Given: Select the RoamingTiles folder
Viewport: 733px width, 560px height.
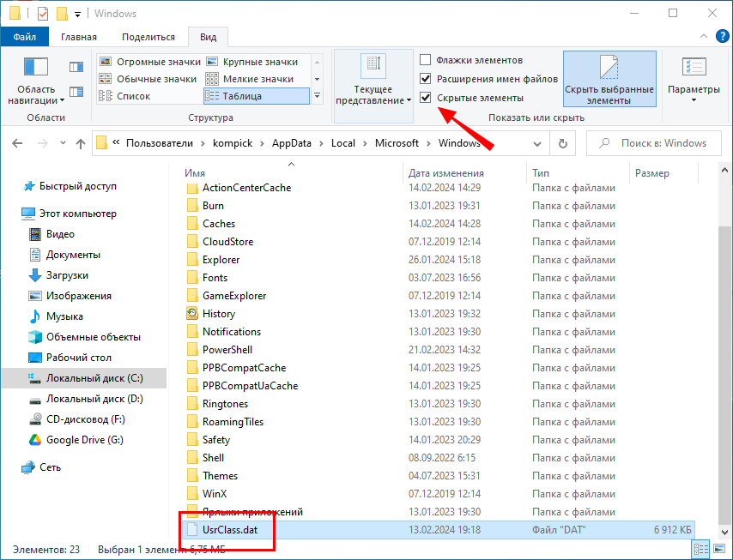Looking at the screenshot, I should tap(233, 422).
